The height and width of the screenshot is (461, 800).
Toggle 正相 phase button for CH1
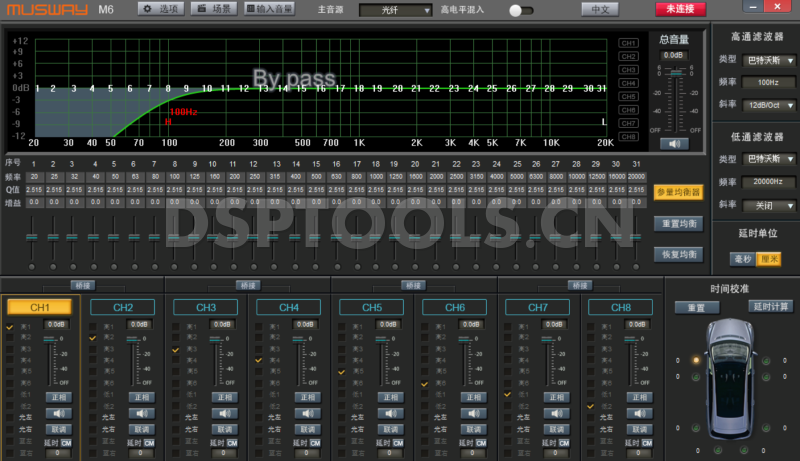click(59, 397)
